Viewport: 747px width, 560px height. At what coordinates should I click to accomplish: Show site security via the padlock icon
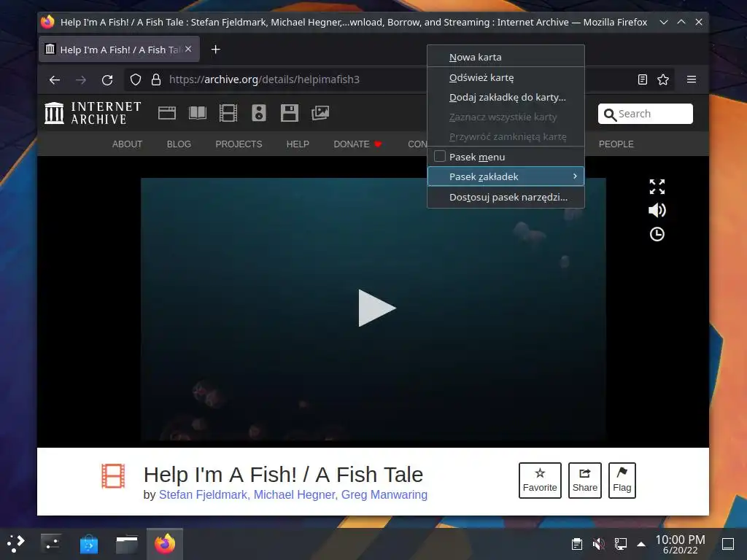point(156,79)
